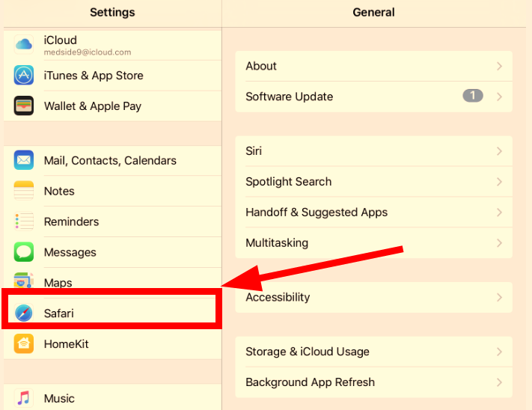Open the Software Update label
The height and width of the screenshot is (410, 532).
click(289, 97)
